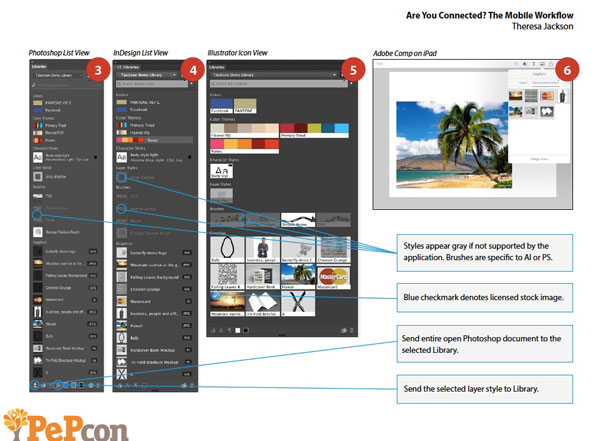Click the Facebook blue swatch in the Illustrator panel

(x=222, y=106)
